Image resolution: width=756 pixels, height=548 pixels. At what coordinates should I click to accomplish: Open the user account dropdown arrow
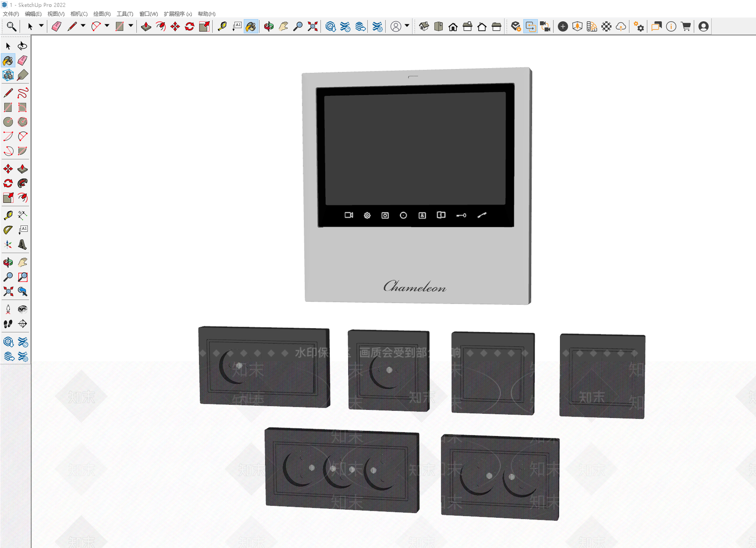407,26
